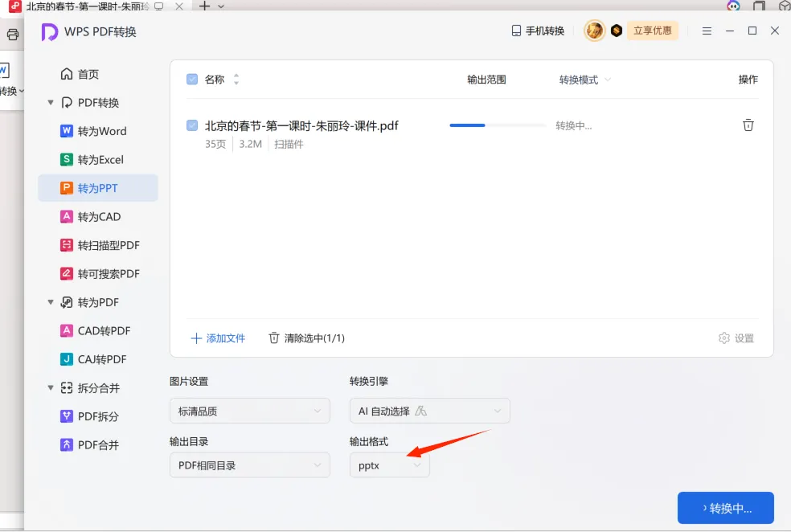Switch to 北京的春节 document tab
The height and width of the screenshot is (532, 791).
87,6
